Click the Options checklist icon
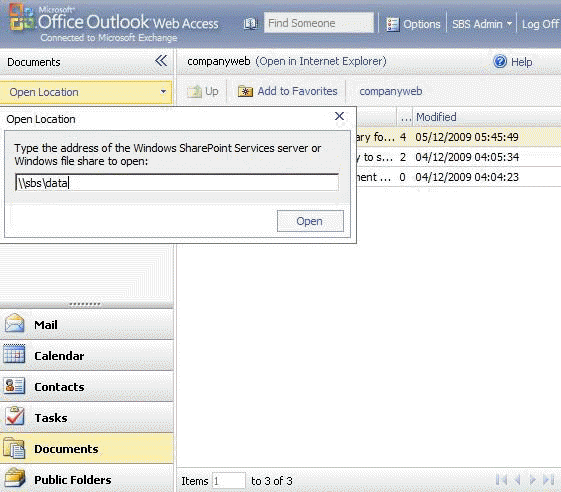 tap(392, 24)
